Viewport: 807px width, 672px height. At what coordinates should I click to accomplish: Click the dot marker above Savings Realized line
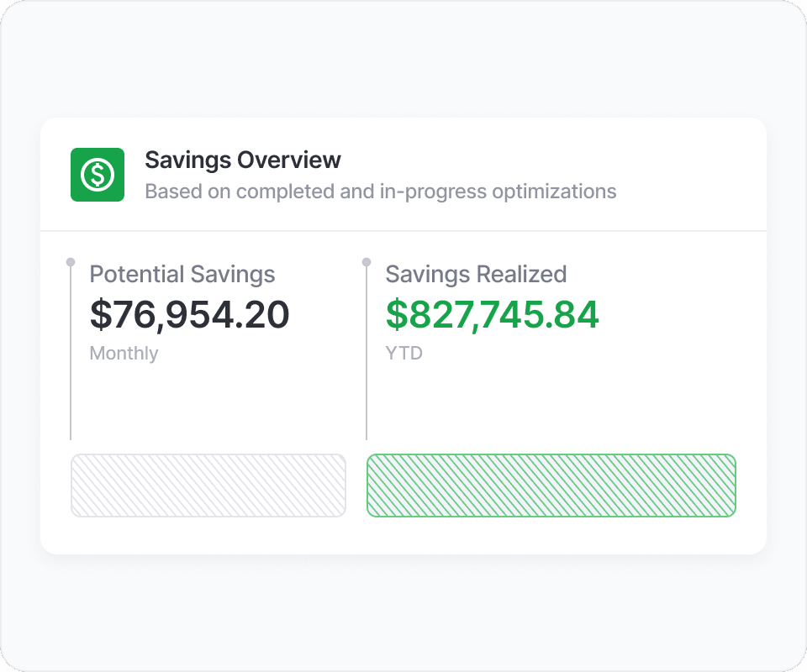click(x=367, y=262)
